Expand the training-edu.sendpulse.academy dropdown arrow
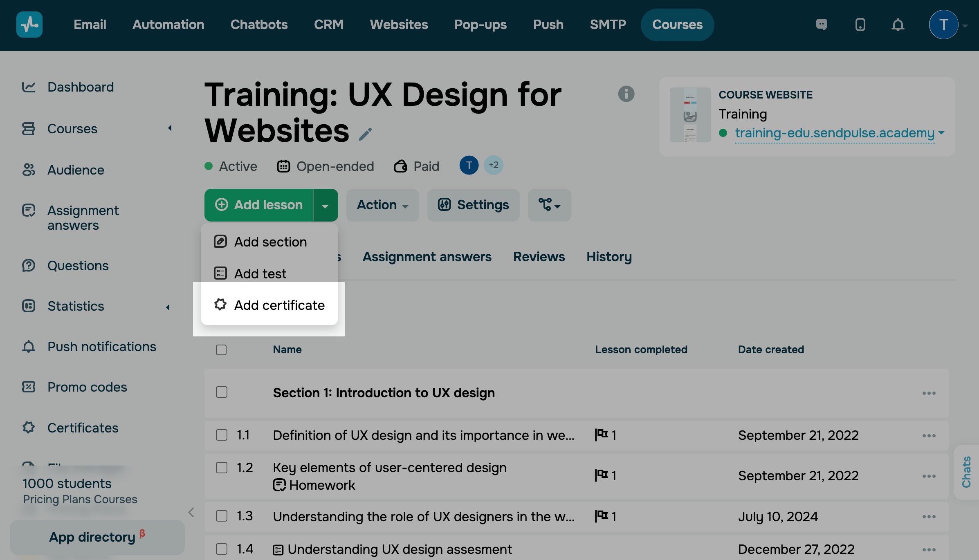 941,133
